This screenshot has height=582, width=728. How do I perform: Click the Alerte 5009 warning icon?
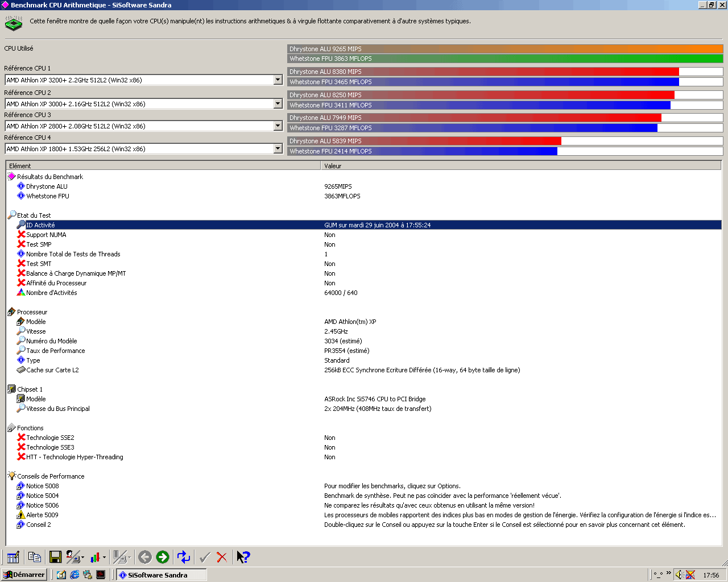(x=21, y=515)
